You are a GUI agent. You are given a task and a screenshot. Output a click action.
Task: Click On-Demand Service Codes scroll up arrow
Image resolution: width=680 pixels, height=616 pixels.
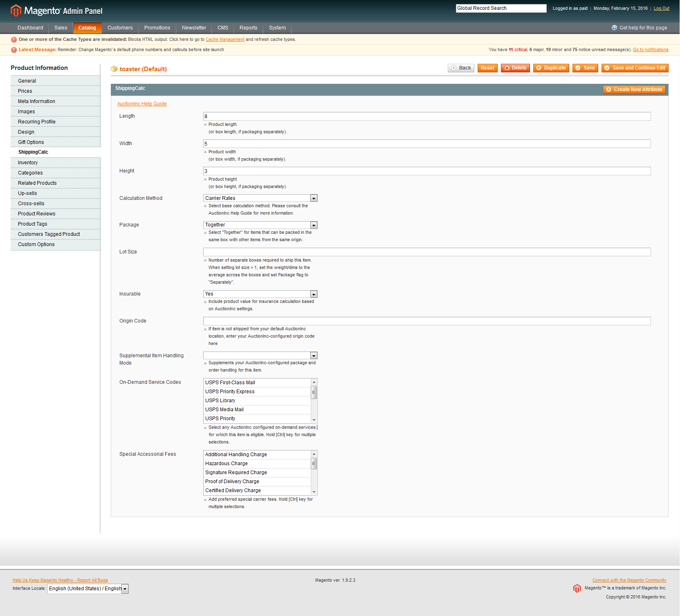[314, 382]
